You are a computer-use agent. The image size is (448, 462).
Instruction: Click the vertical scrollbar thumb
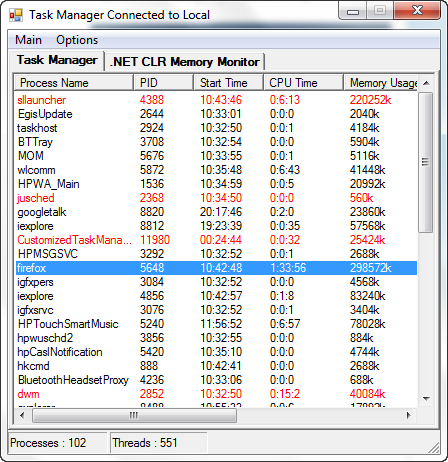pyautogui.click(x=426, y=162)
